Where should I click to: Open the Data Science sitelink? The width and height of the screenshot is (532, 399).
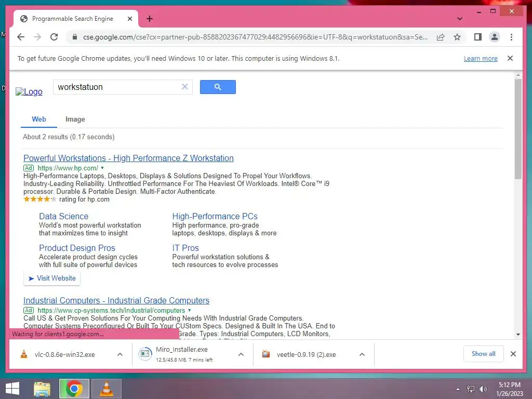pyautogui.click(x=63, y=216)
